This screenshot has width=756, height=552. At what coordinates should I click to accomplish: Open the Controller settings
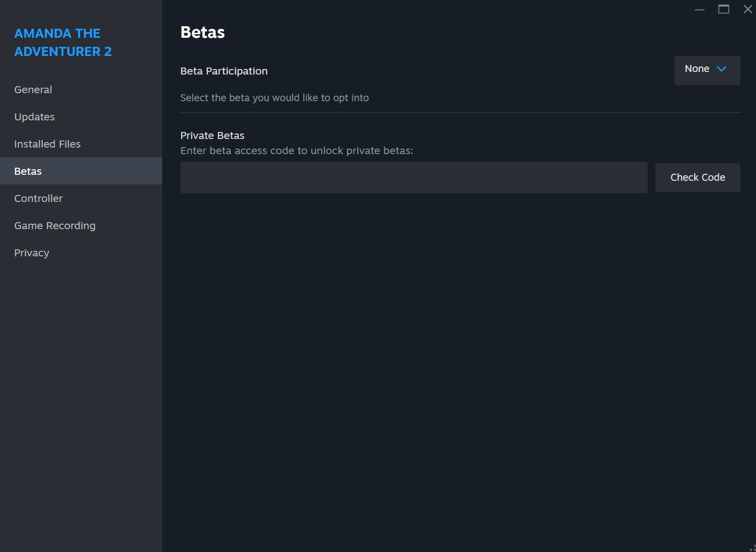coord(81,198)
